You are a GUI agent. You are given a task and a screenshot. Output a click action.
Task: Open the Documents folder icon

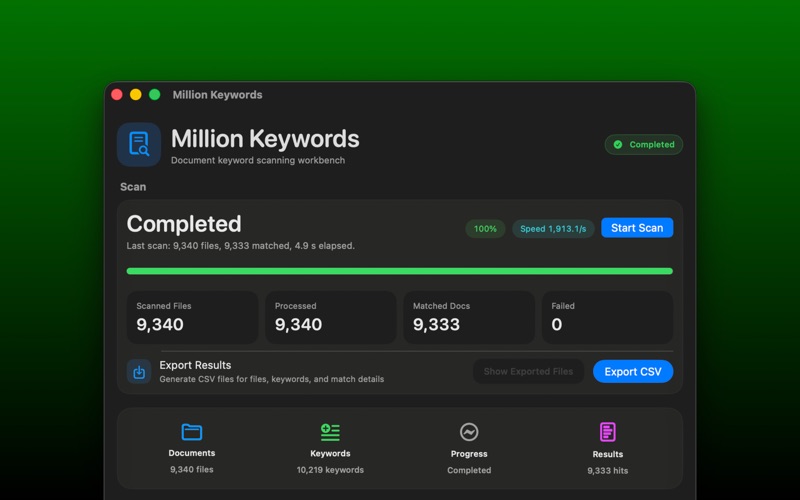pos(192,432)
